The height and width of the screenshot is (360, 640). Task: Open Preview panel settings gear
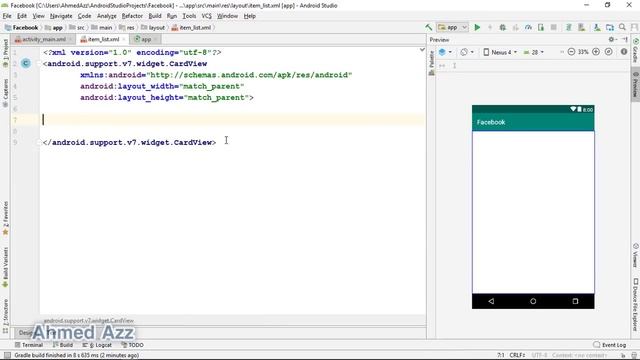(611, 40)
